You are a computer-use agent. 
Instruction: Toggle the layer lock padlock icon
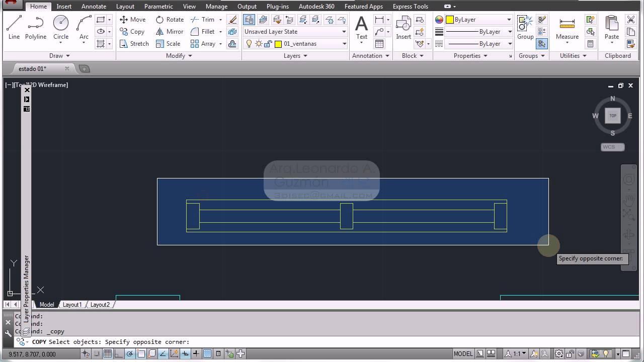click(268, 44)
